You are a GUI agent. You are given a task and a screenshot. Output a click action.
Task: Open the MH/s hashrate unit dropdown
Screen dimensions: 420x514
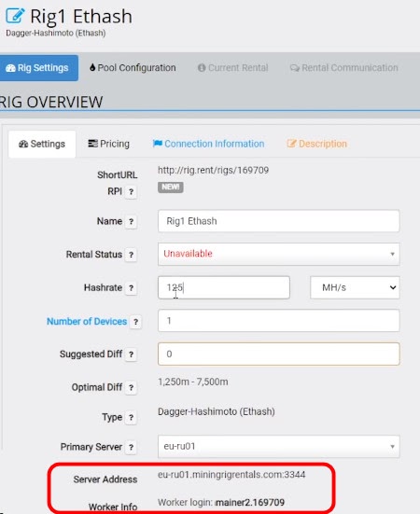pos(355,287)
